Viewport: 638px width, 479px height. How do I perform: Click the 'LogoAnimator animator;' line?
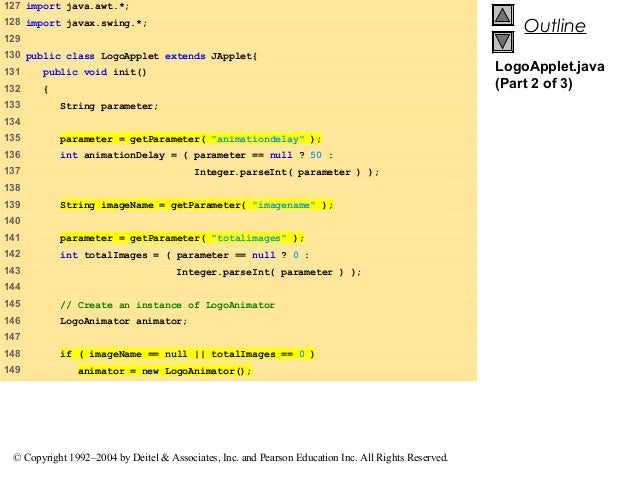coord(123,321)
